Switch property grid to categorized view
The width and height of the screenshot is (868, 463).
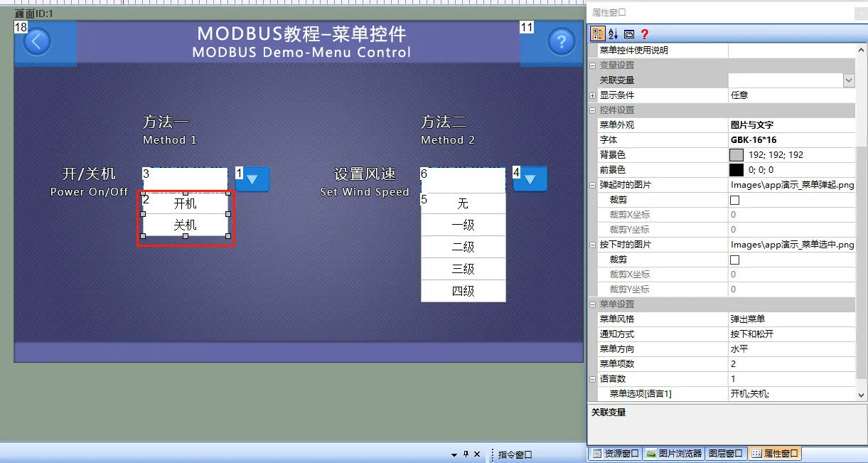click(598, 33)
